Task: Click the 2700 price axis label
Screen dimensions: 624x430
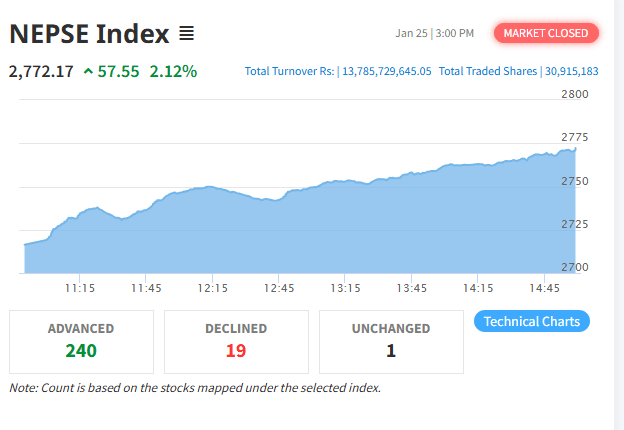Action: click(x=575, y=267)
